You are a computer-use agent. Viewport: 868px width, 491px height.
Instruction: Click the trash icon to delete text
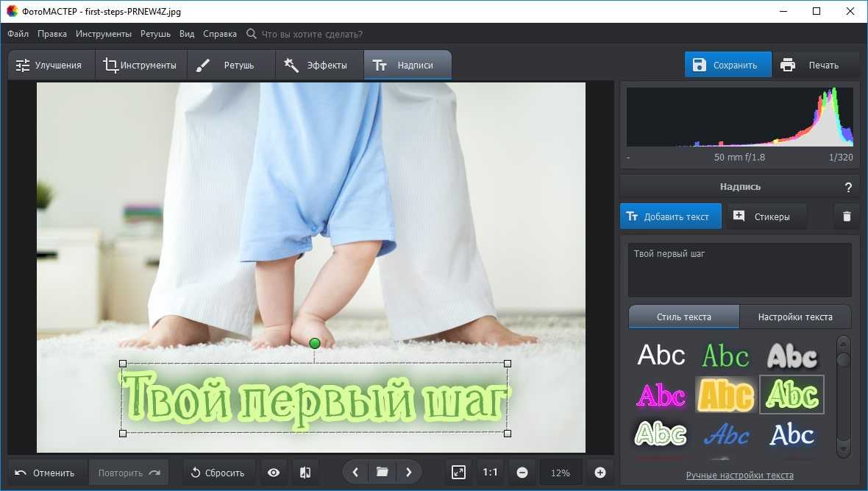[x=847, y=216]
